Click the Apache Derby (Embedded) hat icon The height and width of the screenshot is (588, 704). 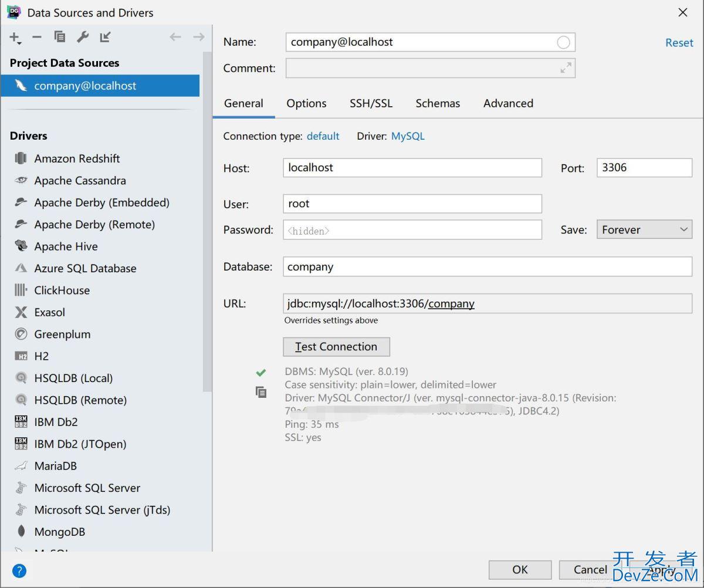pyautogui.click(x=21, y=202)
